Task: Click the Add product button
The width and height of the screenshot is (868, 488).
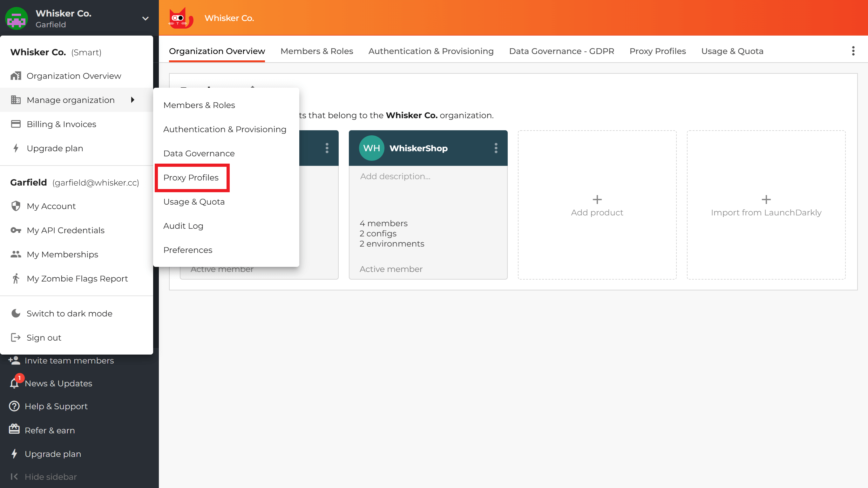Action: pos(597,205)
